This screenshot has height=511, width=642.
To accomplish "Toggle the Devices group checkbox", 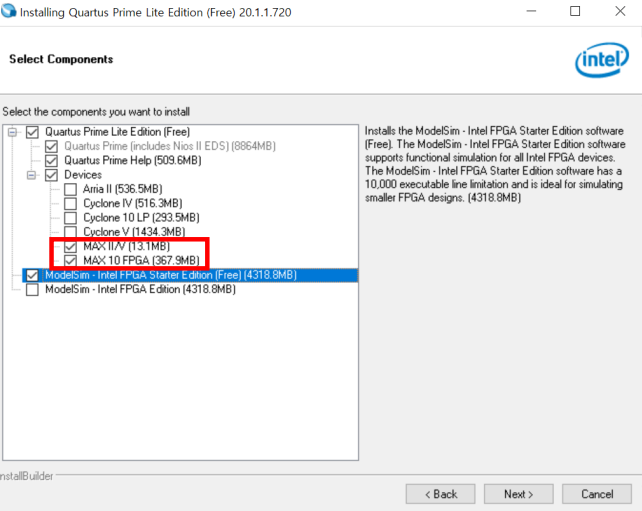I will click(52, 175).
